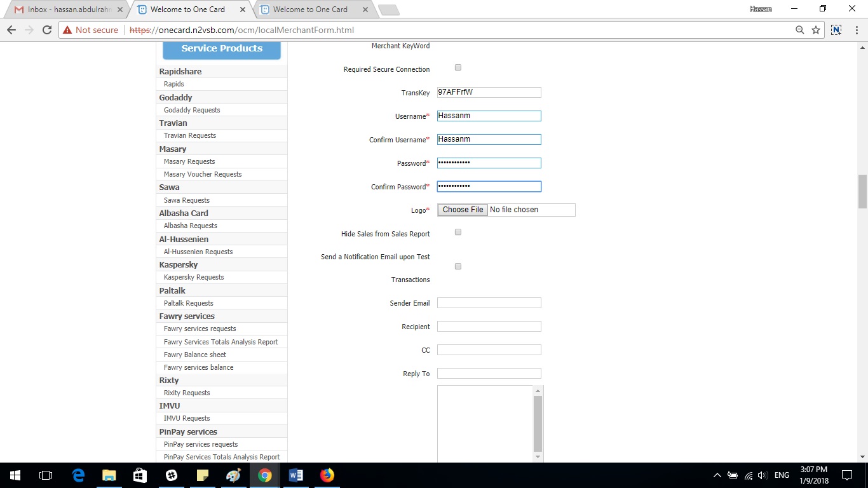This screenshot has height=488, width=868.
Task: Open Microsoft Word from the taskbar
Action: point(296,475)
